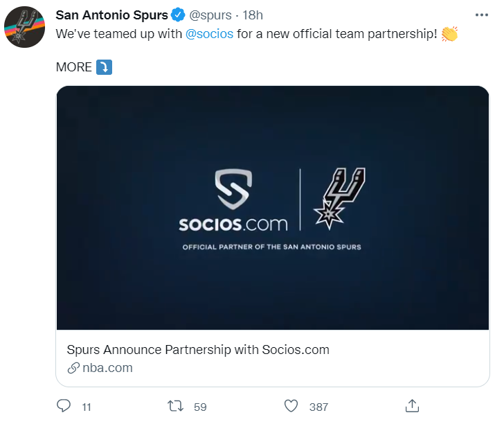Open the San Antonio Spurs profile avatar
504x424 pixels.
tap(24, 27)
